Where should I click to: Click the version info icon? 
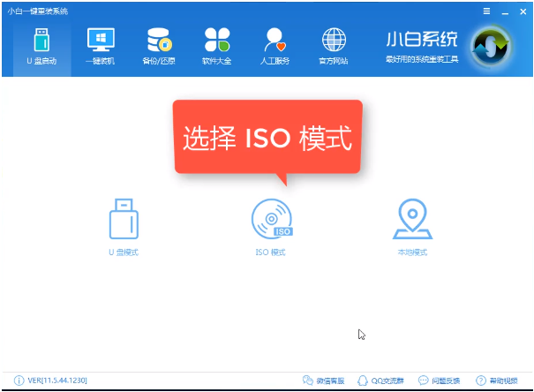coord(19,381)
